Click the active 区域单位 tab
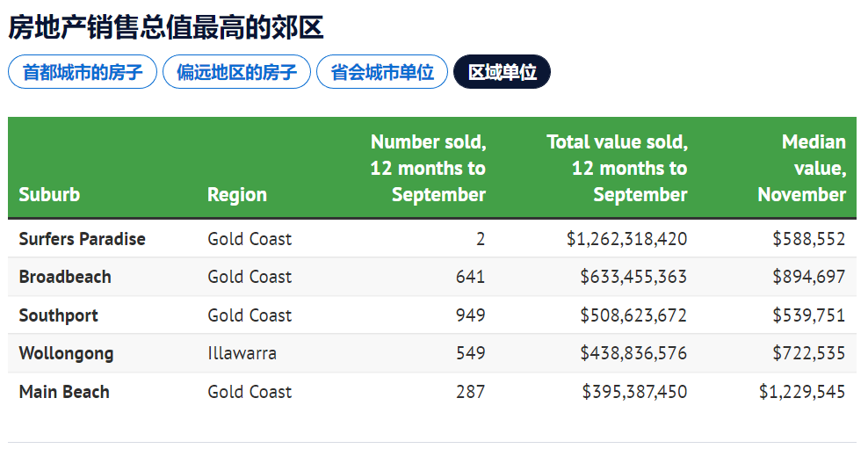This screenshot has height=456, width=868. [x=502, y=72]
